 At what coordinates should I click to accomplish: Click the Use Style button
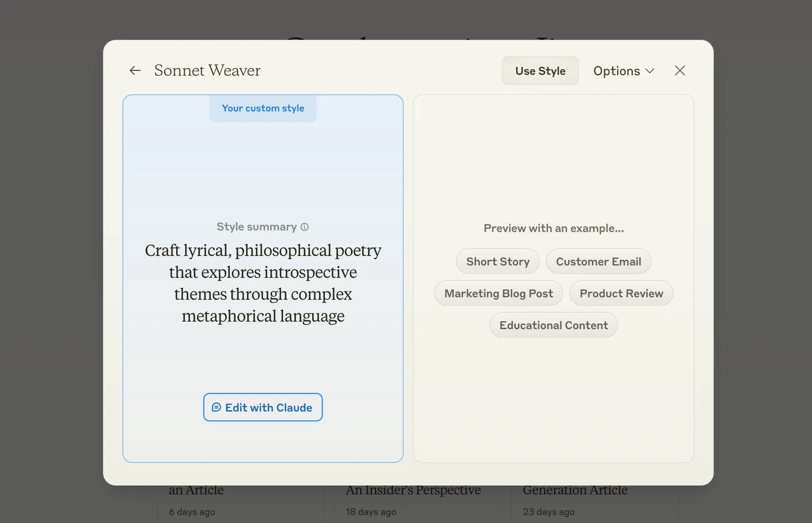click(540, 70)
